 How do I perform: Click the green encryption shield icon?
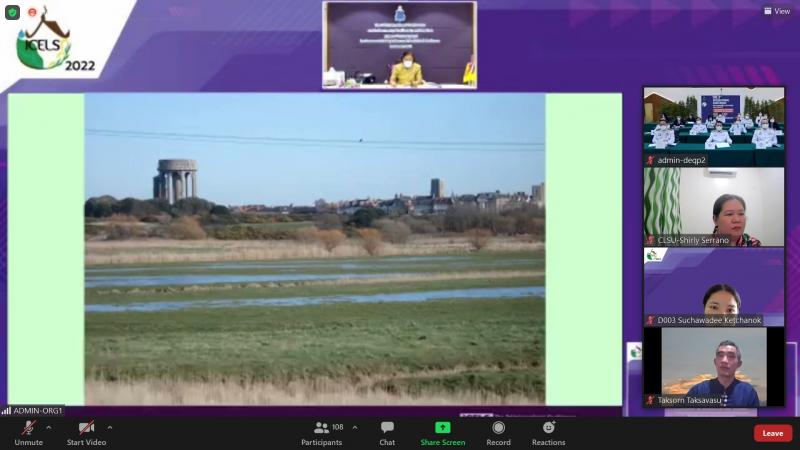12,12
